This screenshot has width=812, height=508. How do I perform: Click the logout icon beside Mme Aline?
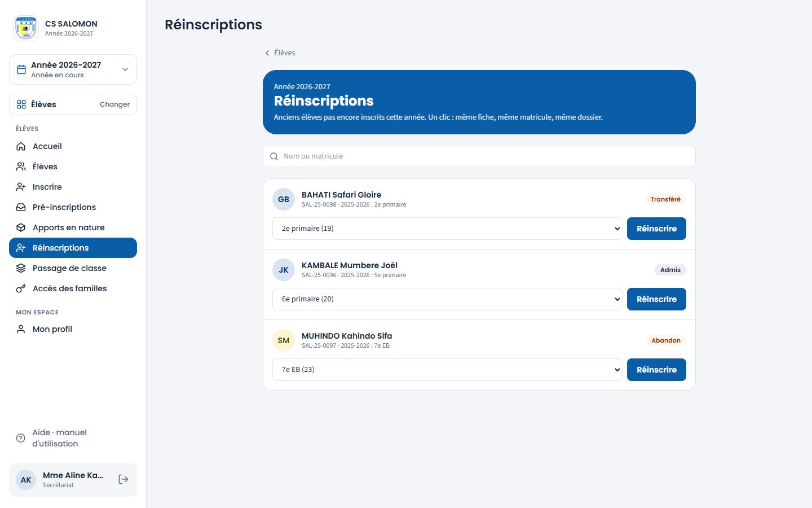click(x=123, y=479)
